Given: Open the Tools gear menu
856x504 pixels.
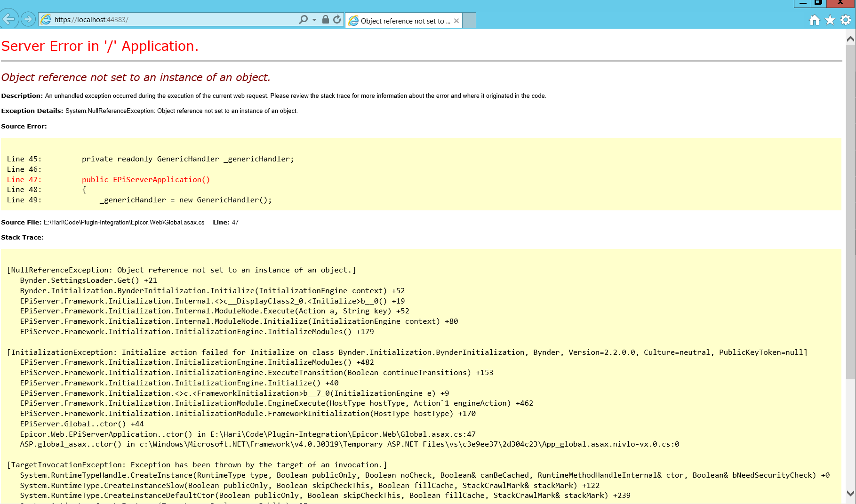Looking at the screenshot, I should tap(846, 20).
